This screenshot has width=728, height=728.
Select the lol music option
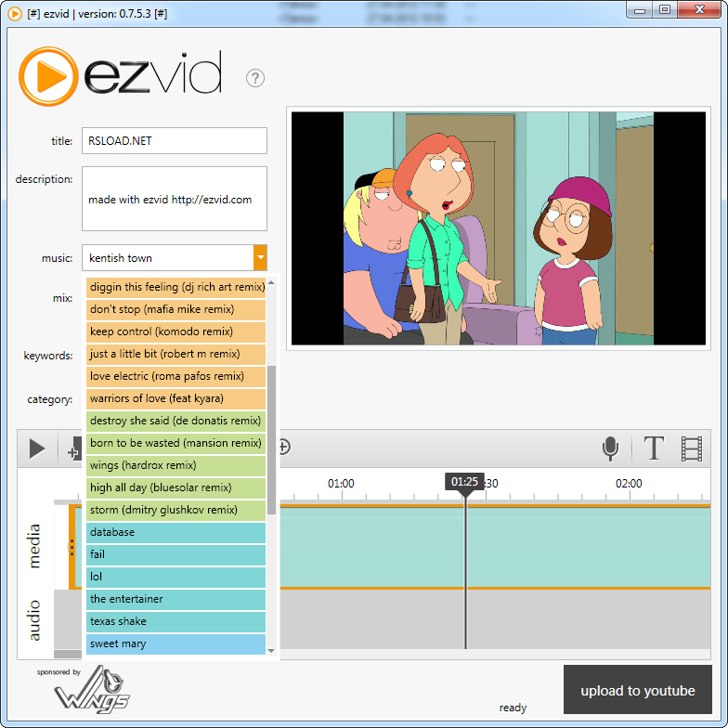tap(176, 577)
